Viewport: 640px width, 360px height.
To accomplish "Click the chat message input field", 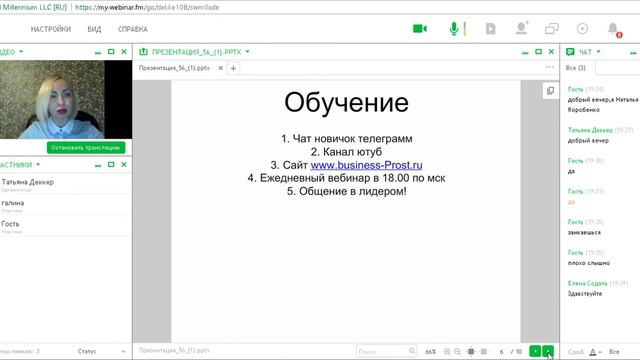I will (576, 351).
